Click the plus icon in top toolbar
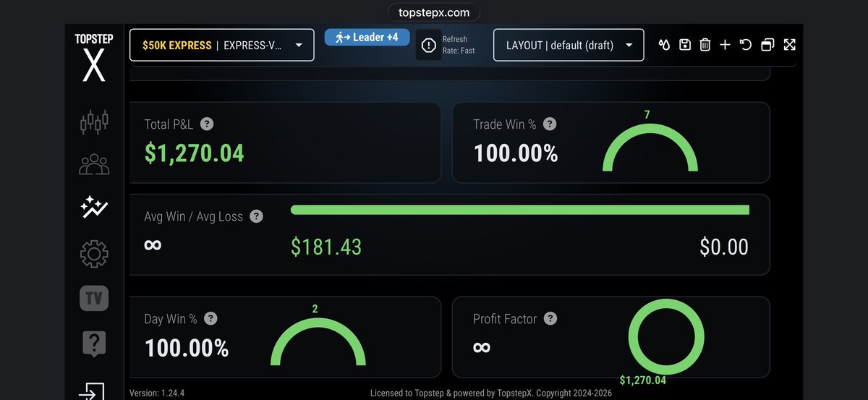This screenshot has height=400, width=868. coord(726,45)
